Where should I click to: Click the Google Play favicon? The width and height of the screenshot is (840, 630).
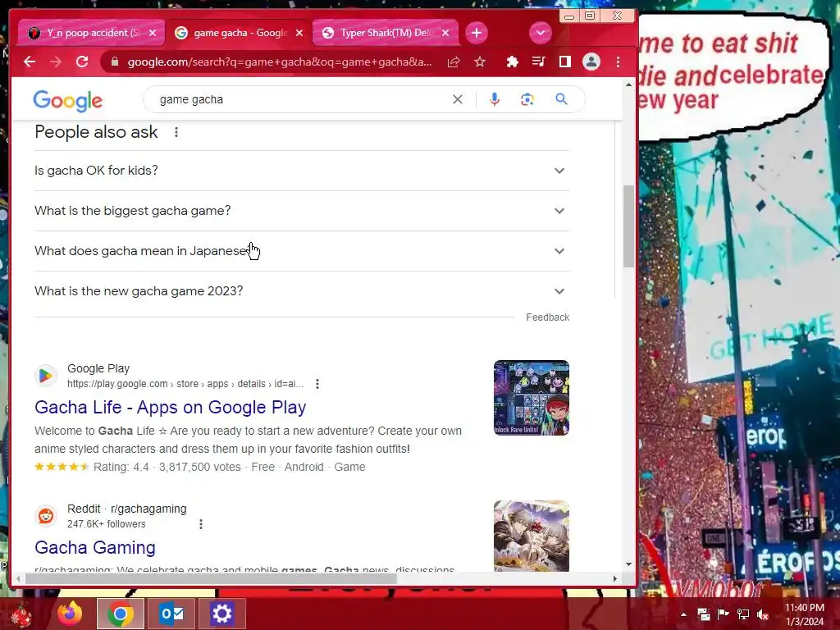pyautogui.click(x=46, y=376)
